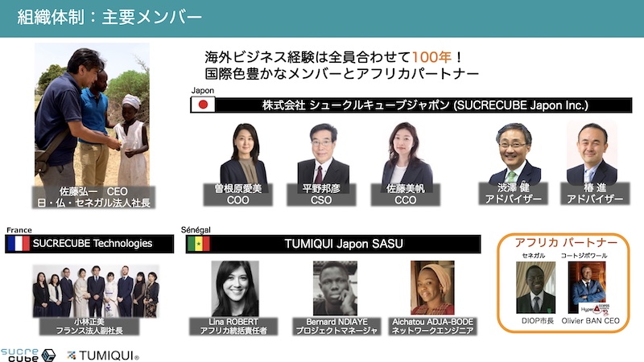Click the Lina ROBERT caption

[233, 327]
